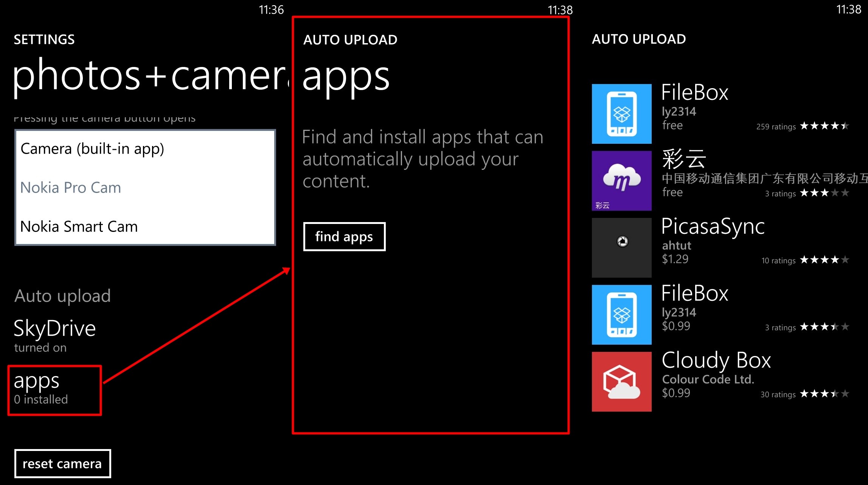The width and height of the screenshot is (868, 485).
Task: Tap publisher name Colour Code Ltd.
Action: click(x=708, y=379)
